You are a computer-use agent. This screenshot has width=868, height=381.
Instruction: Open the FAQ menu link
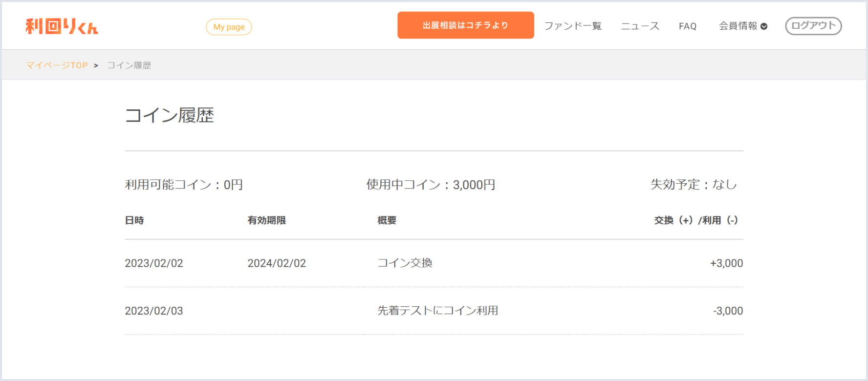tap(688, 26)
